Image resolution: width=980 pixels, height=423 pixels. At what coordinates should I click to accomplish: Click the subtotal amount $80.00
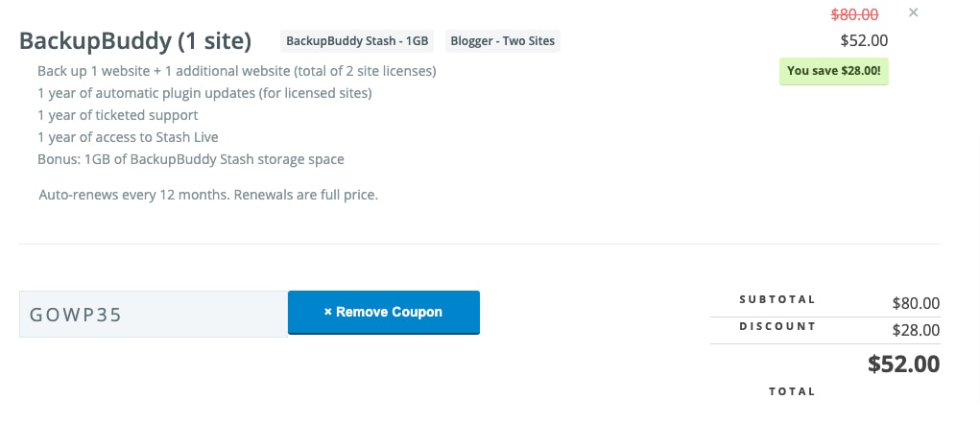click(x=916, y=304)
